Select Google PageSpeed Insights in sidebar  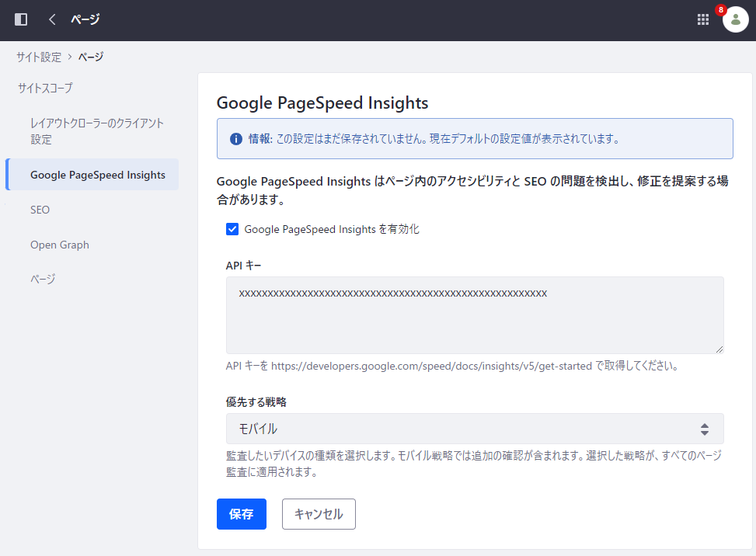(x=97, y=175)
